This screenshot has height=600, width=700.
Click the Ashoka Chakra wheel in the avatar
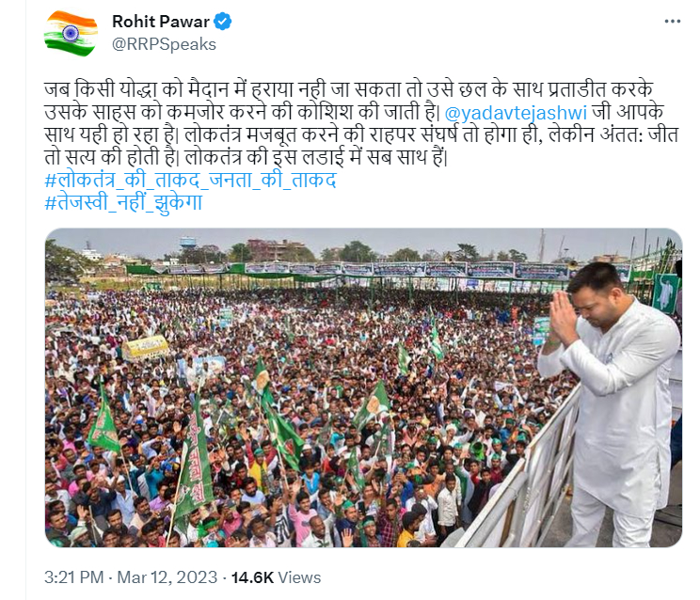[x=71, y=33]
